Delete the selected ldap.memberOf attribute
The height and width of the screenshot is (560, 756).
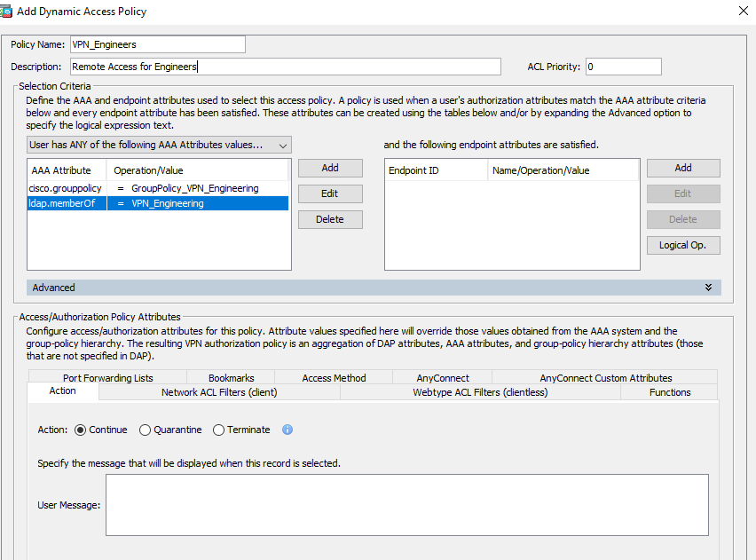(x=330, y=219)
